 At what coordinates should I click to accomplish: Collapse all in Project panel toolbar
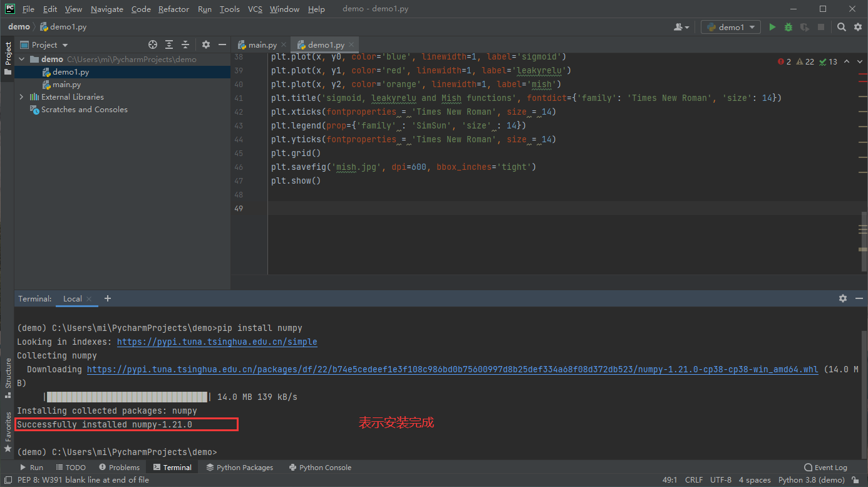185,45
